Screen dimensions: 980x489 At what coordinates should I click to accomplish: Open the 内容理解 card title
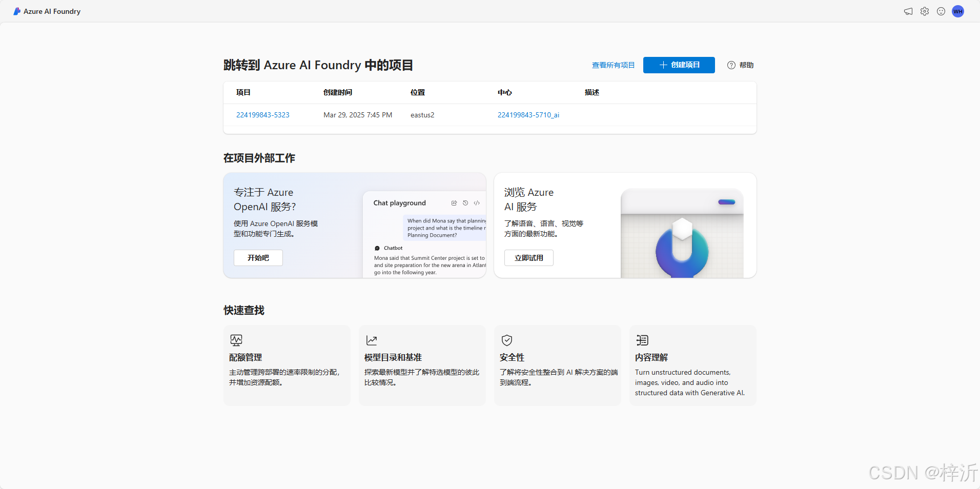coord(651,357)
